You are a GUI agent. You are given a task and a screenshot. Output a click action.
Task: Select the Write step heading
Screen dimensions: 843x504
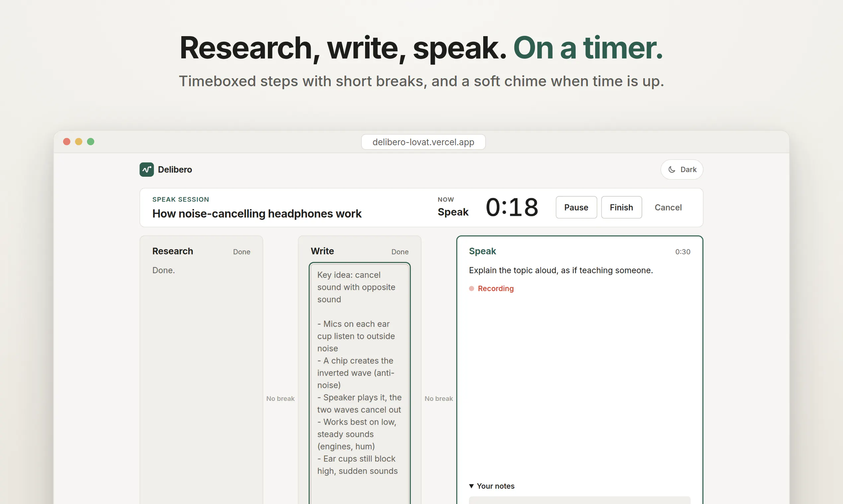pyautogui.click(x=322, y=251)
